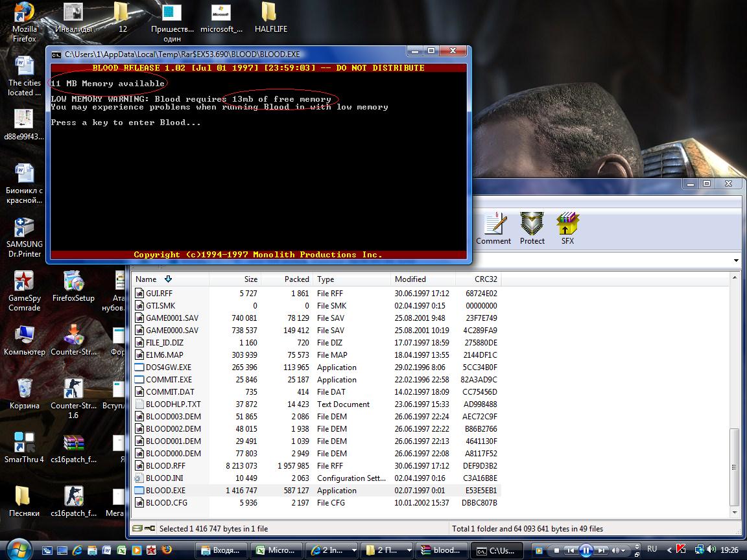This screenshot has height=560, width=747.
Task: Click the taskbar clock showing 19:26
Action: pos(729,550)
